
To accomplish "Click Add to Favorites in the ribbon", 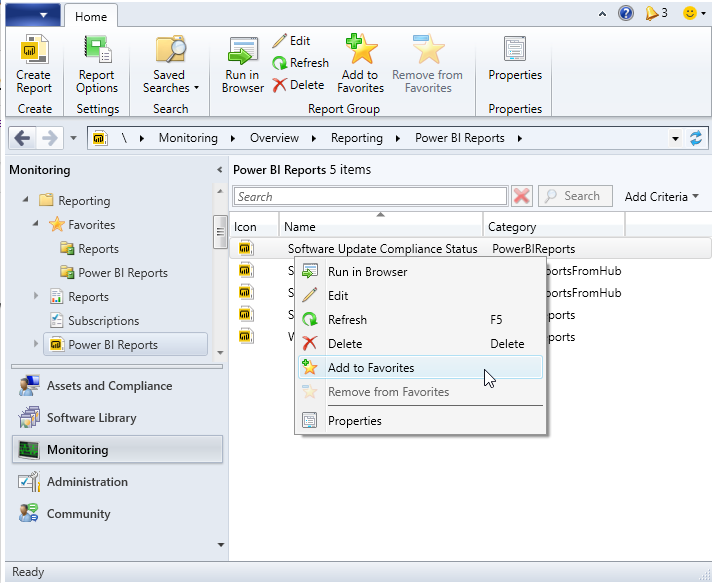I will pos(361,64).
